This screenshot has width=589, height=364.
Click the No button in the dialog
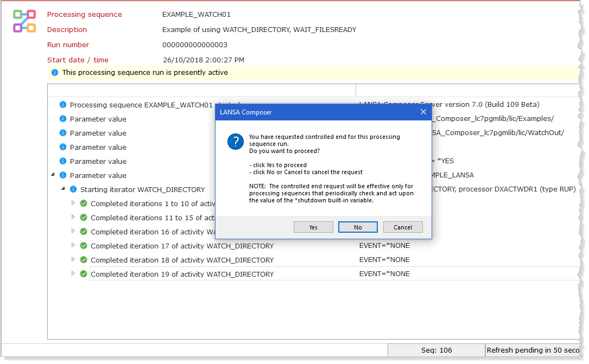click(358, 227)
